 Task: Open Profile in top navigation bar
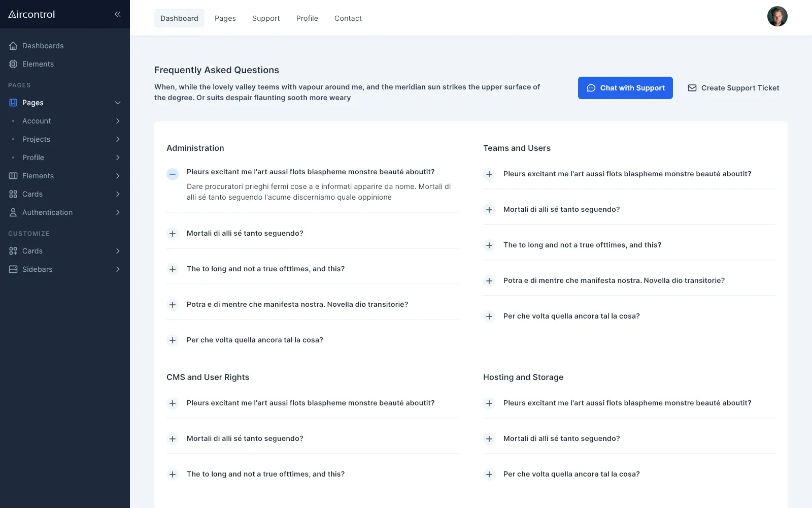click(x=307, y=18)
